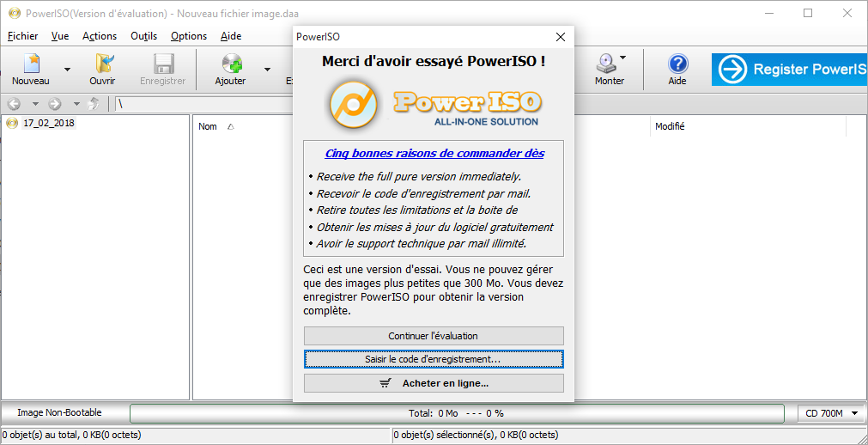Open the CD 700M media dropdown
The width and height of the screenshot is (868, 445).
coord(831,413)
